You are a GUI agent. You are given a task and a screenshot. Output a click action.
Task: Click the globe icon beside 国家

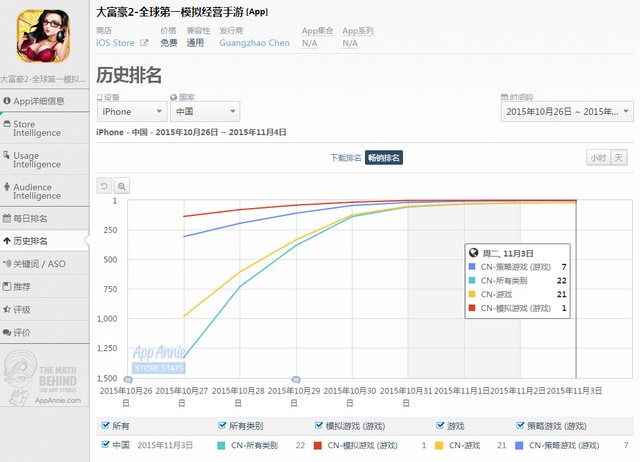[173, 97]
